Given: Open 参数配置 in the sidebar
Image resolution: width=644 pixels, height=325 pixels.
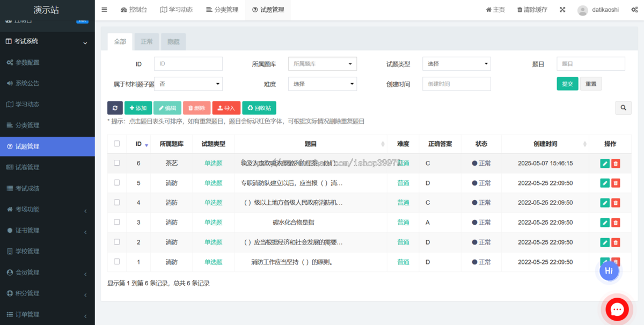Looking at the screenshot, I should pyautogui.click(x=47, y=62).
